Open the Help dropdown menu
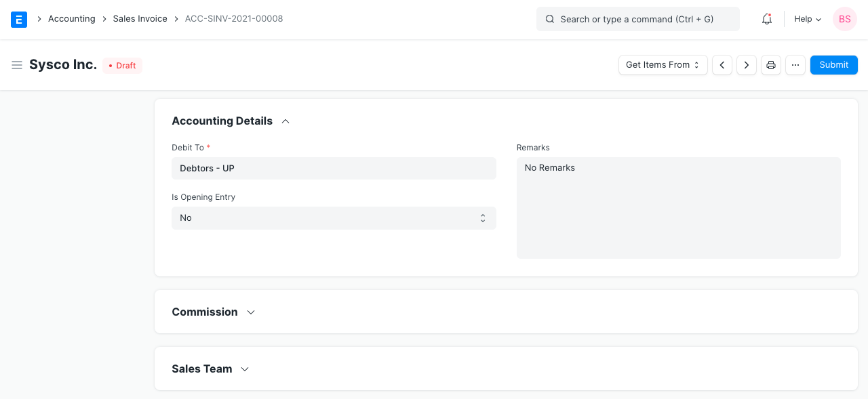868x399 pixels. (x=806, y=19)
